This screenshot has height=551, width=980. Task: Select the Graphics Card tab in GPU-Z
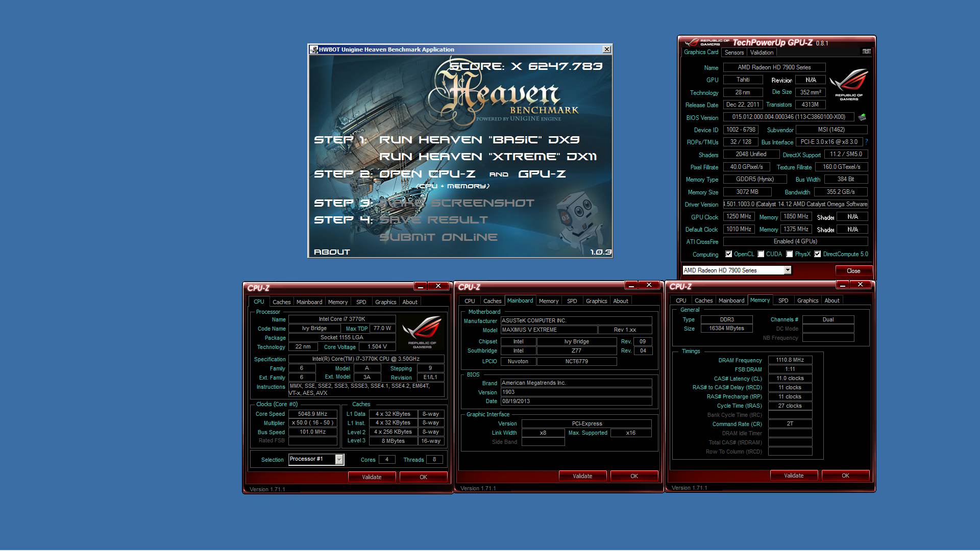coord(701,52)
